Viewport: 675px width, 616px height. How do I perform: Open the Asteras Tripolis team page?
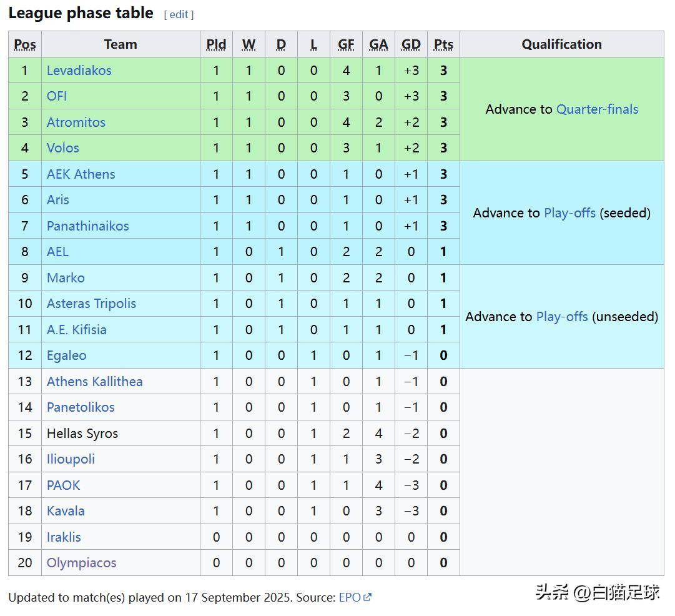pyautogui.click(x=91, y=304)
